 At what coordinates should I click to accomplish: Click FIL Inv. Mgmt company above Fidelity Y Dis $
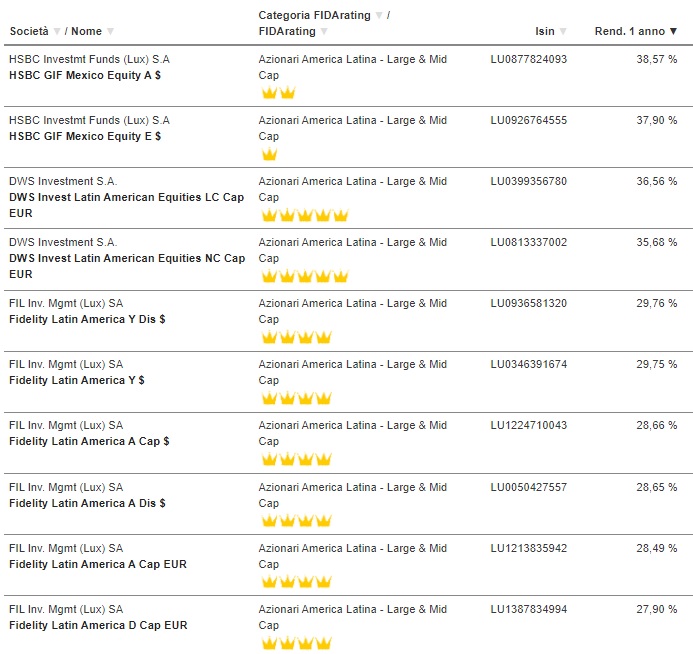pos(66,303)
